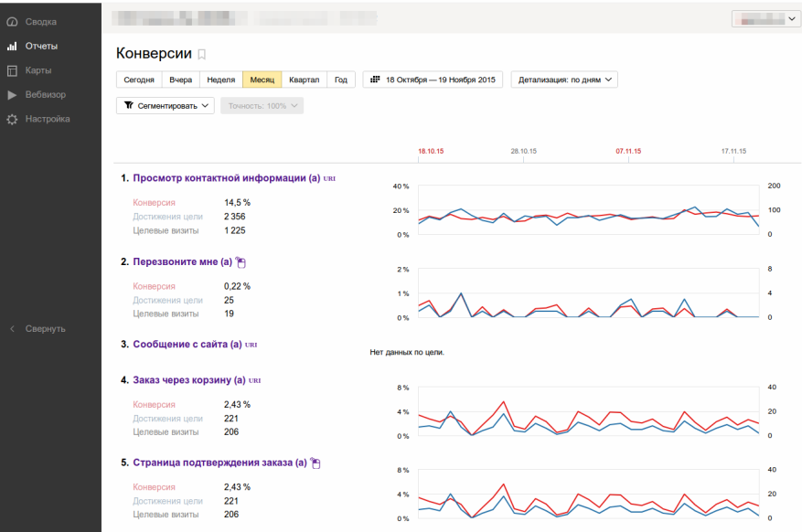Bookmark the Конверсии report with flag icon
This screenshot has height=532, width=802.
click(202, 54)
